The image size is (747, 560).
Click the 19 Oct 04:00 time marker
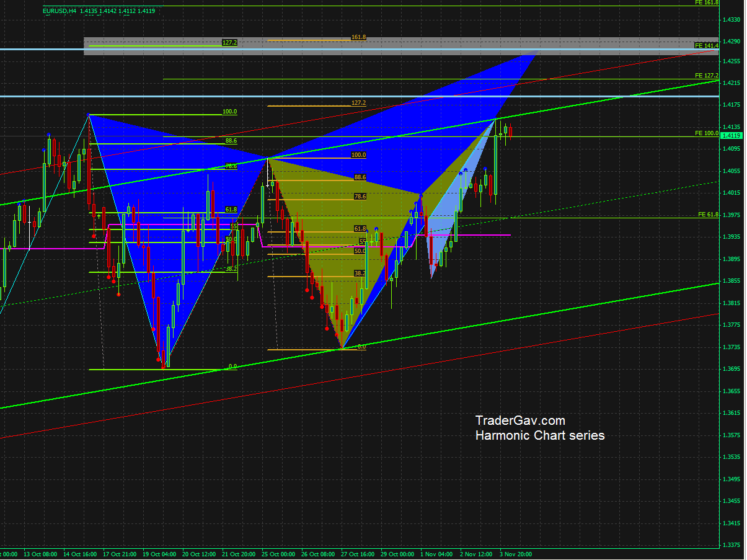[x=159, y=554]
